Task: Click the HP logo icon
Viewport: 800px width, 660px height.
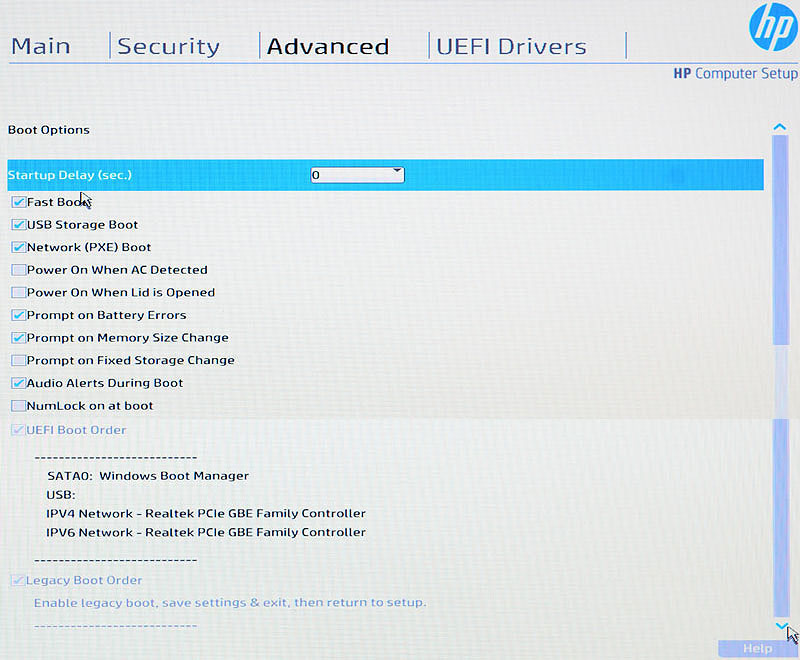Action: pos(773,27)
